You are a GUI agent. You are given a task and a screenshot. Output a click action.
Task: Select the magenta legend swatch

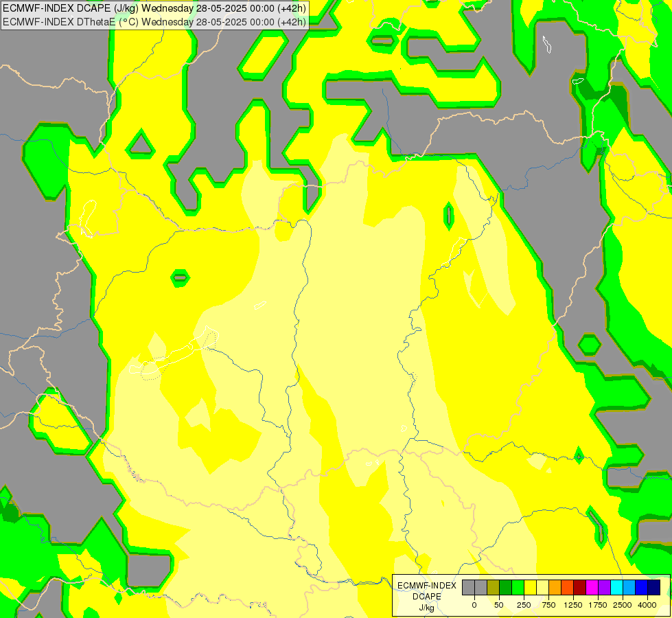pos(592,588)
